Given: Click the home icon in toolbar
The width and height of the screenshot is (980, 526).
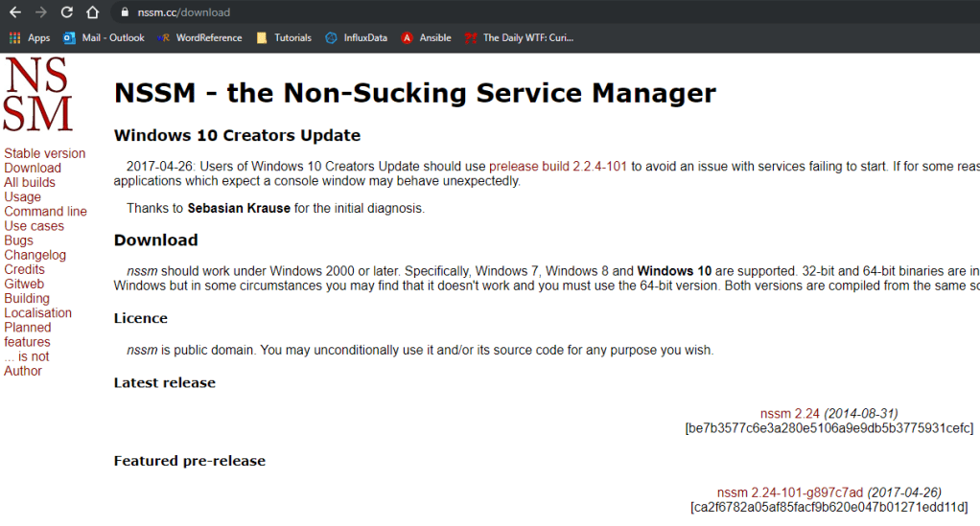Looking at the screenshot, I should pyautogui.click(x=92, y=12).
